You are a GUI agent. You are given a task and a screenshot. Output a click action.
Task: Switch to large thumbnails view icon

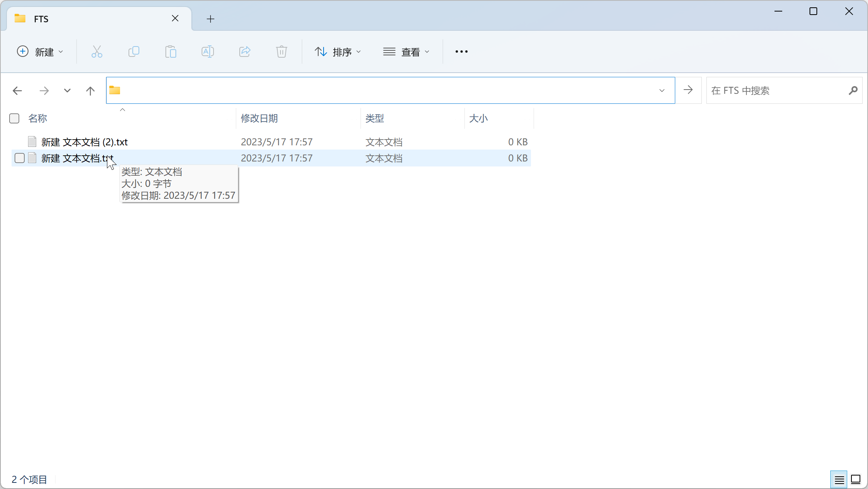click(x=856, y=479)
